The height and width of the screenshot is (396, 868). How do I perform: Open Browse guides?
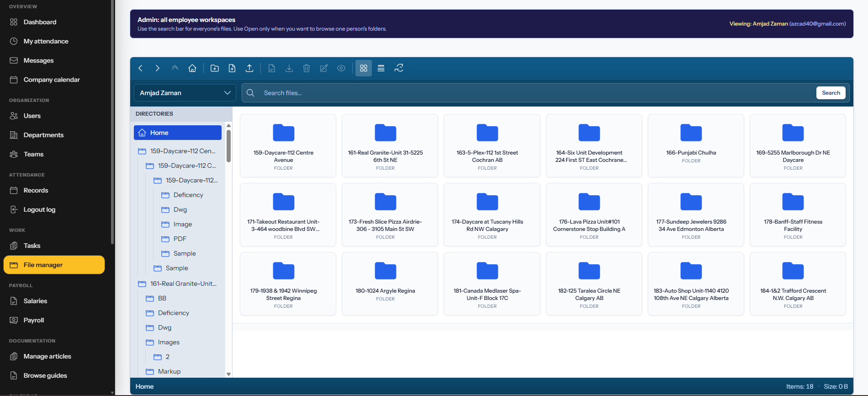(54, 375)
